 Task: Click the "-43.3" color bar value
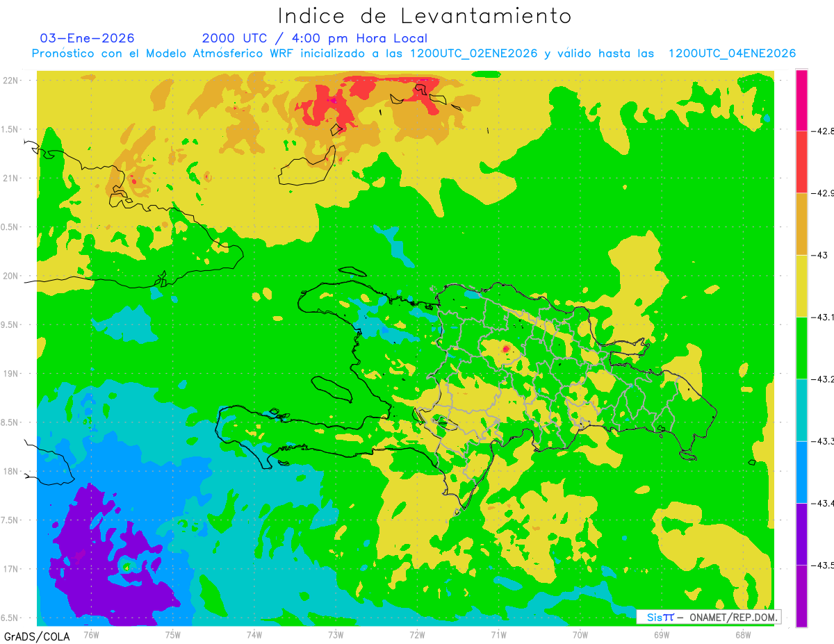823,441
